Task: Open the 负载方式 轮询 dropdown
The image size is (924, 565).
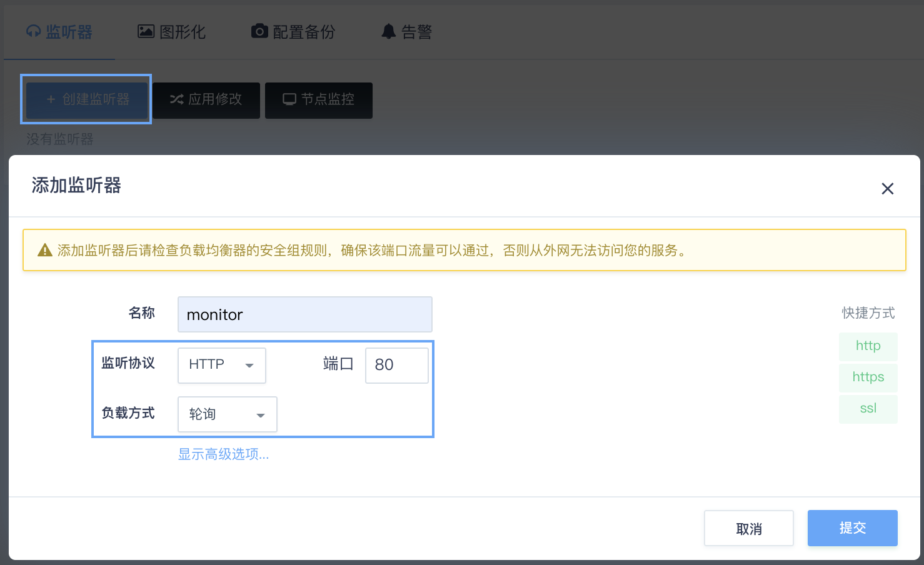Action: click(228, 414)
